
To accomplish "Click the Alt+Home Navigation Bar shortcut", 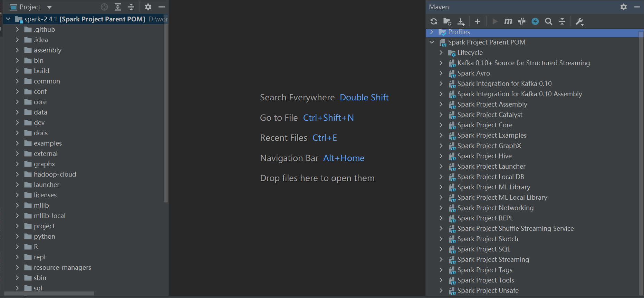I will tap(344, 158).
